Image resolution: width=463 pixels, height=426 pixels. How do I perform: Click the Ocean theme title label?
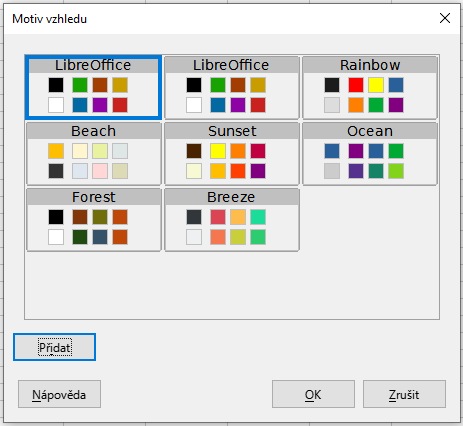click(x=370, y=131)
